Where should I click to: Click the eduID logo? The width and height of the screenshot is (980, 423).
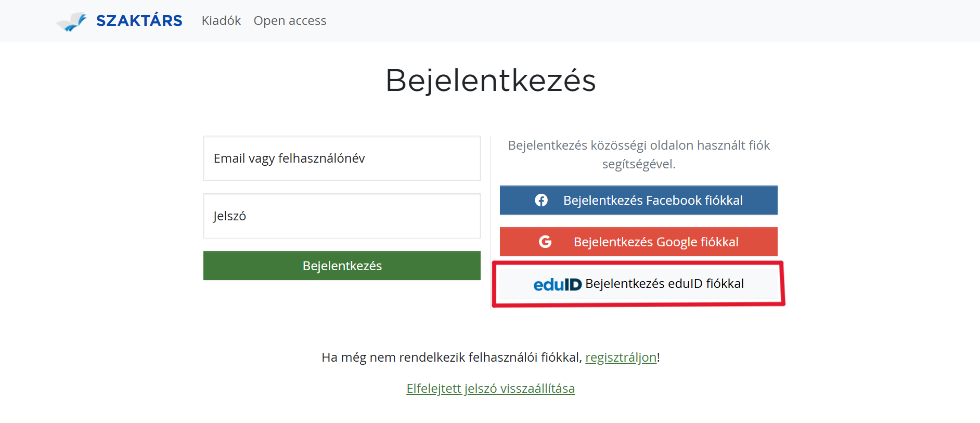pyautogui.click(x=557, y=284)
